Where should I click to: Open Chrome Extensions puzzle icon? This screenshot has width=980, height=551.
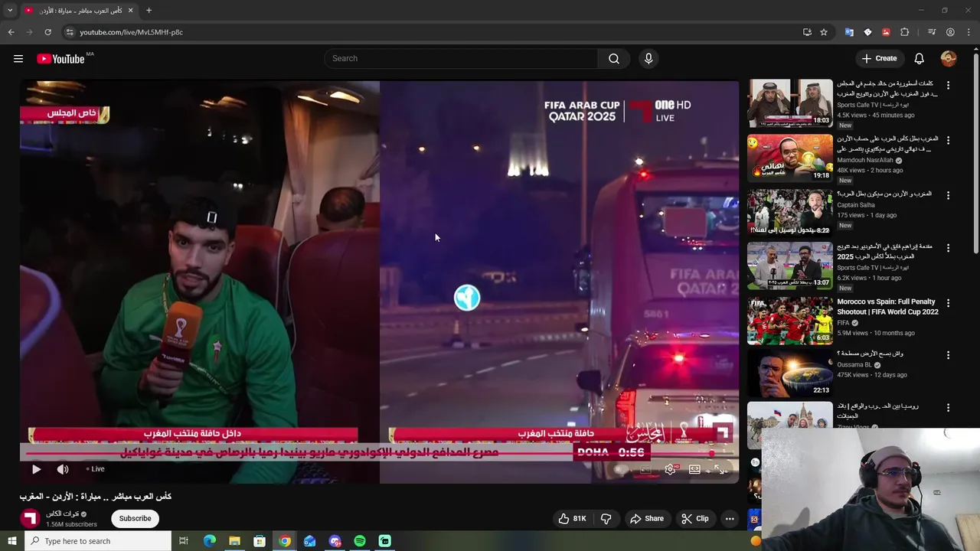pyautogui.click(x=905, y=32)
